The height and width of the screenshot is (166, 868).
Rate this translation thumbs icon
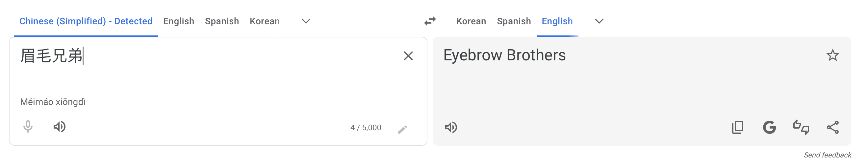click(x=801, y=127)
